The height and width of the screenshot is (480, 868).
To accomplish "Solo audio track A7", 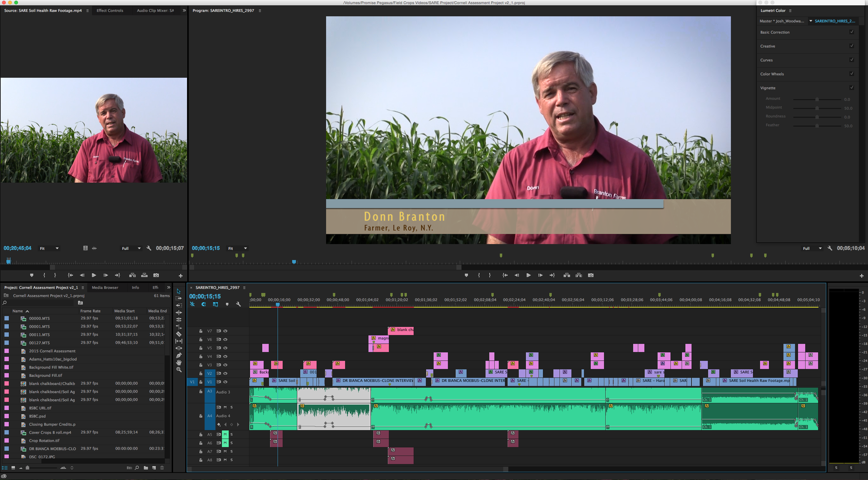I will coord(231,451).
